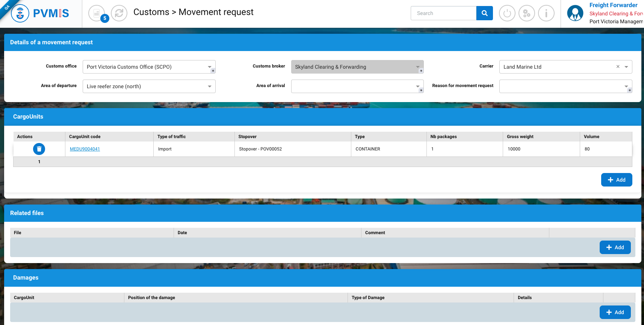Viewport: 644px width, 325px height.
Task: Open the settings gears icon
Action: tap(526, 14)
